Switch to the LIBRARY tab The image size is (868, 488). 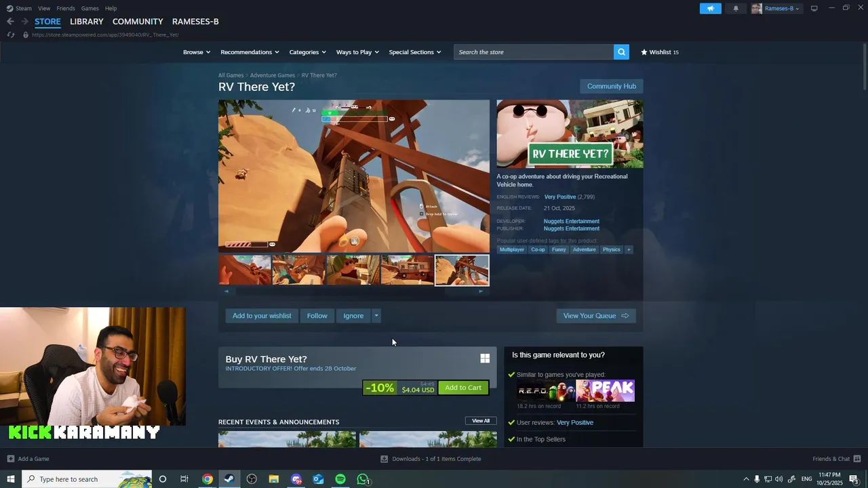(87, 22)
